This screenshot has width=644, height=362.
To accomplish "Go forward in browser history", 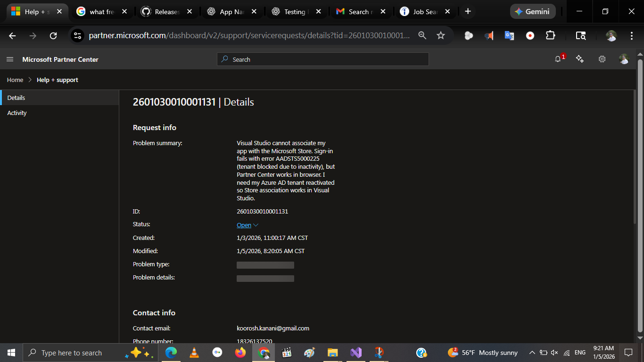I will click(33, 35).
